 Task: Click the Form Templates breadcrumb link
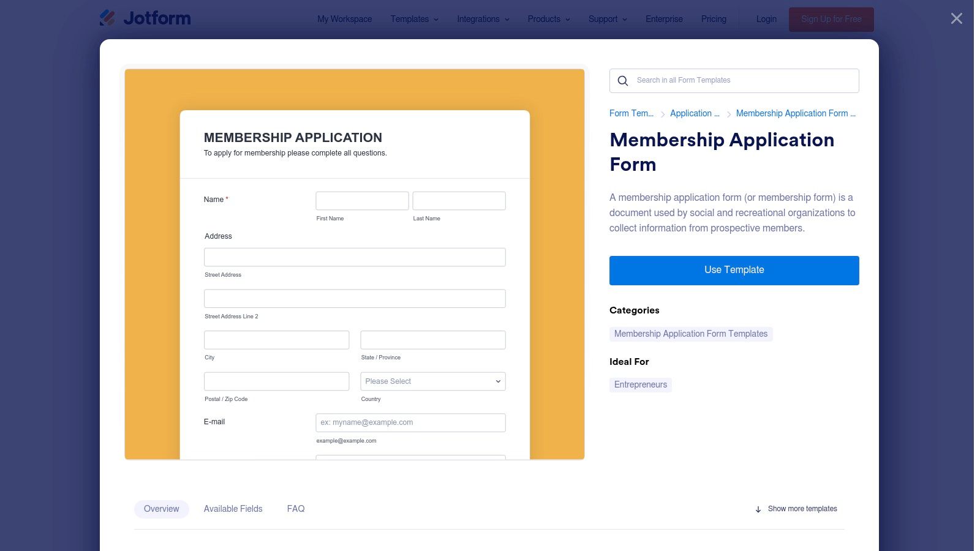coord(631,113)
